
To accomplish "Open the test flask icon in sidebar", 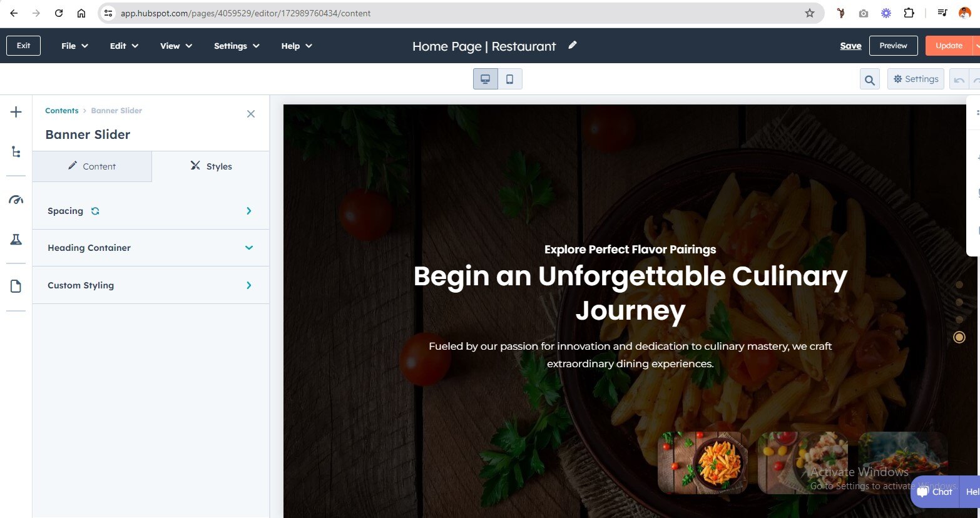I will 16,240.
